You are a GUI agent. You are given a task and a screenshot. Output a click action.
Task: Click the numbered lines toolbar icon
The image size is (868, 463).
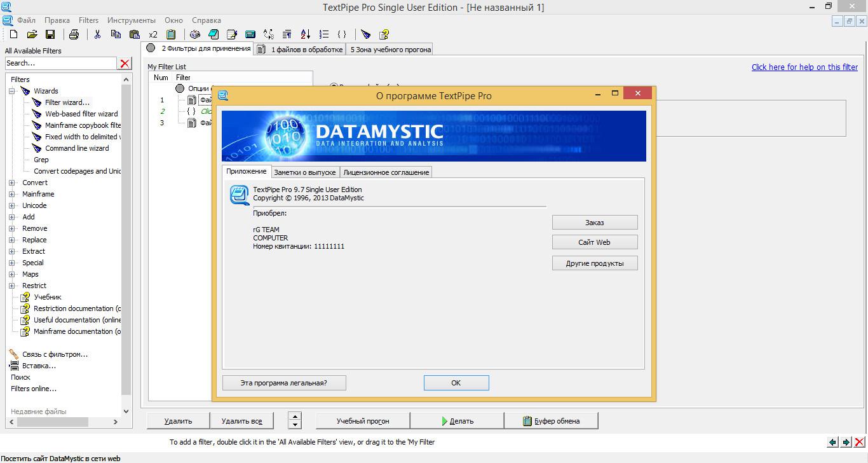(x=324, y=34)
